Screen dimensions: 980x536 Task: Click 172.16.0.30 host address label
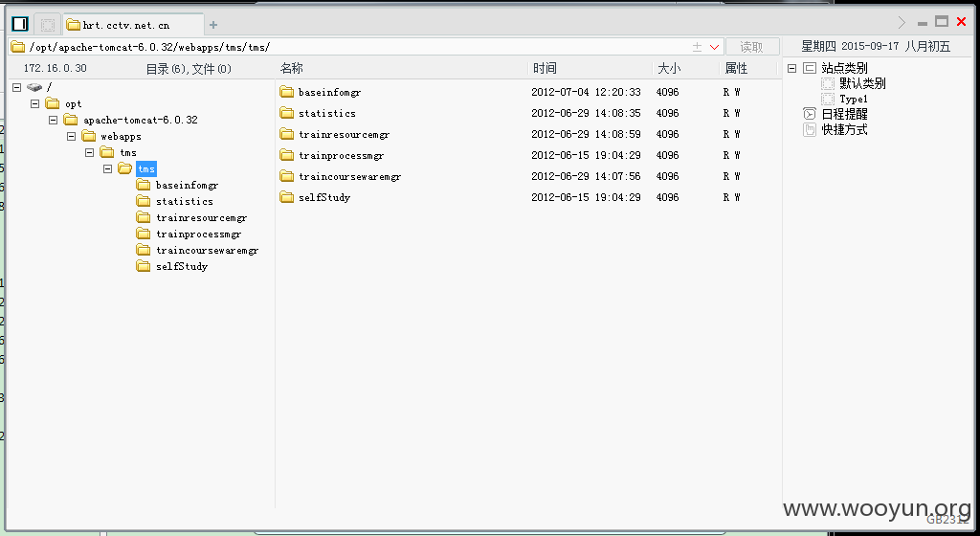point(55,68)
